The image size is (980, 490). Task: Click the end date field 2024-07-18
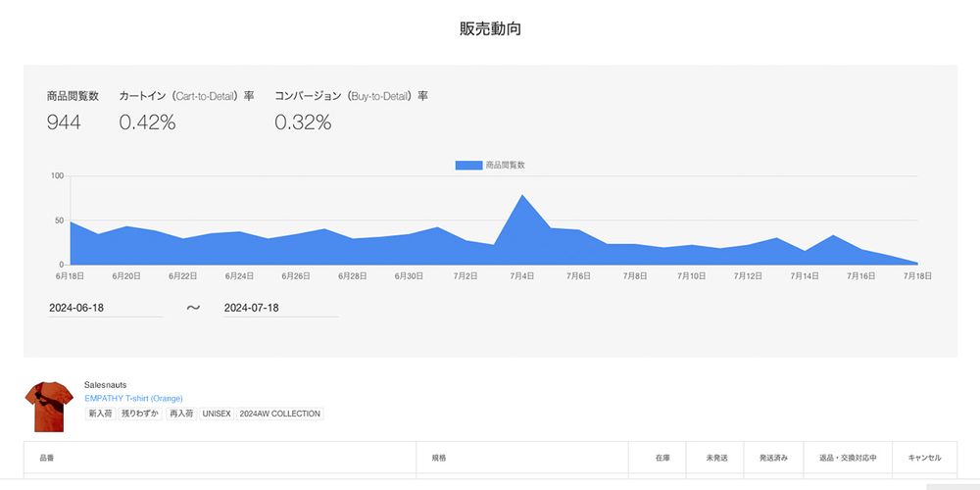280,308
